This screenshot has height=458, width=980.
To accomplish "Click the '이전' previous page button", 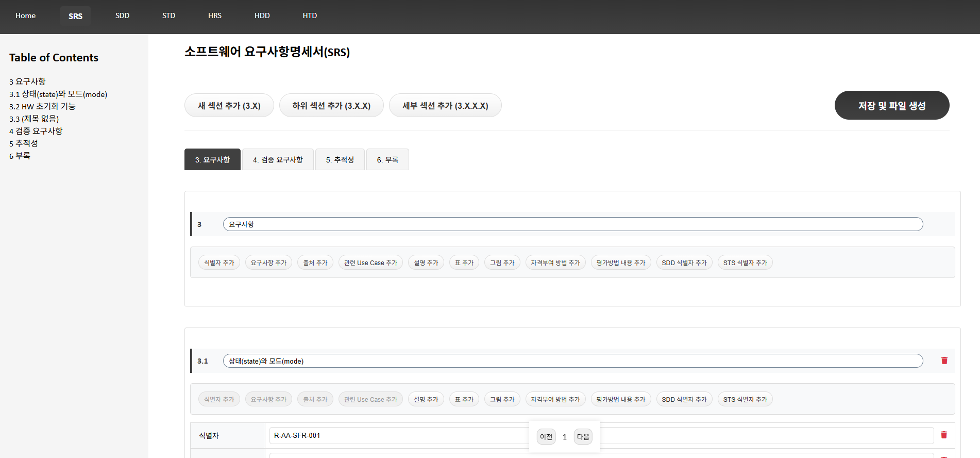I will tap(546, 437).
